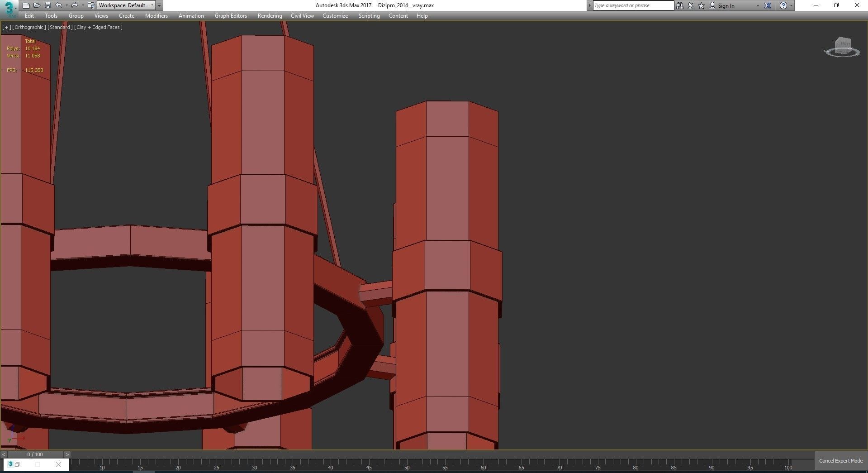868x473 pixels.
Task: Click the Verts count statistic value
Action: tap(33, 56)
